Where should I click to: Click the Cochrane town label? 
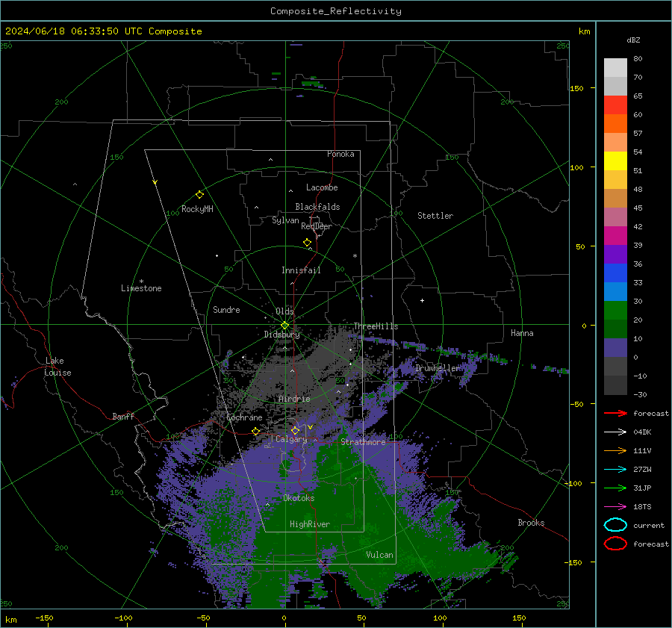pos(244,417)
